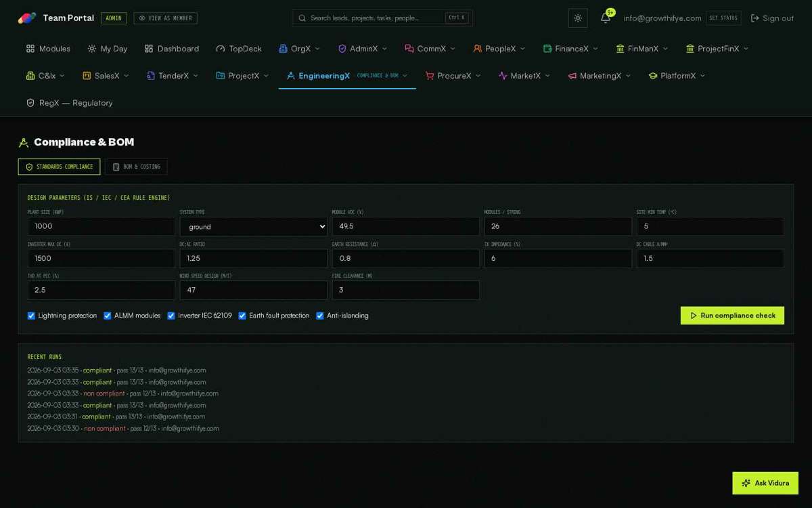The height and width of the screenshot is (508, 812).
Task: Click the Set Status button
Action: 723,18
